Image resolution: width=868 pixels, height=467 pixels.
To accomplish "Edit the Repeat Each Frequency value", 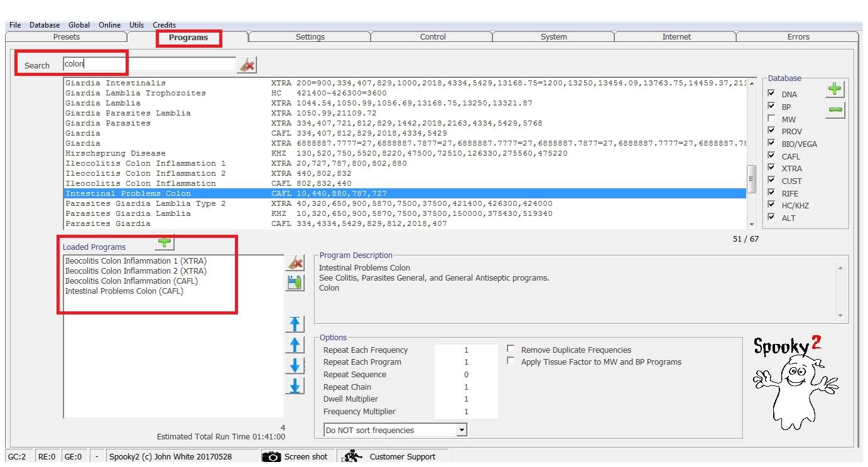I will click(x=466, y=350).
